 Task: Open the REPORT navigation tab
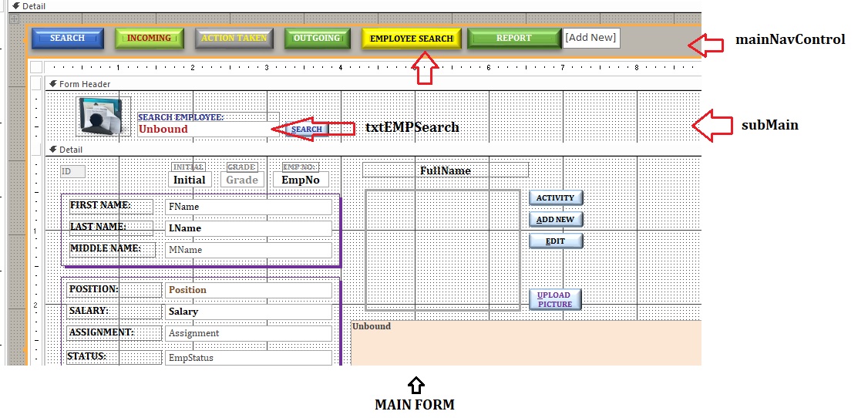tap(514, 39)
